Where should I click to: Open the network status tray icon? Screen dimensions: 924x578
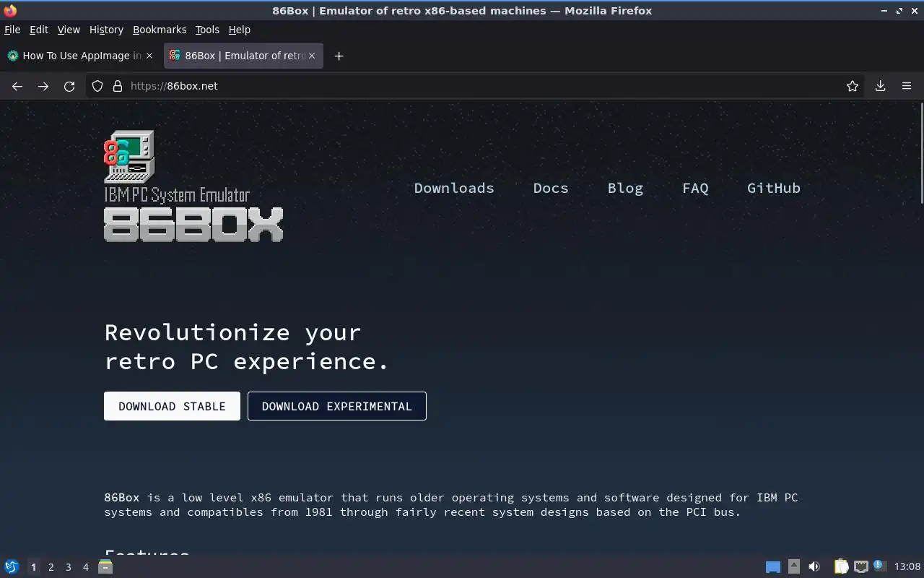coord(860,566)
